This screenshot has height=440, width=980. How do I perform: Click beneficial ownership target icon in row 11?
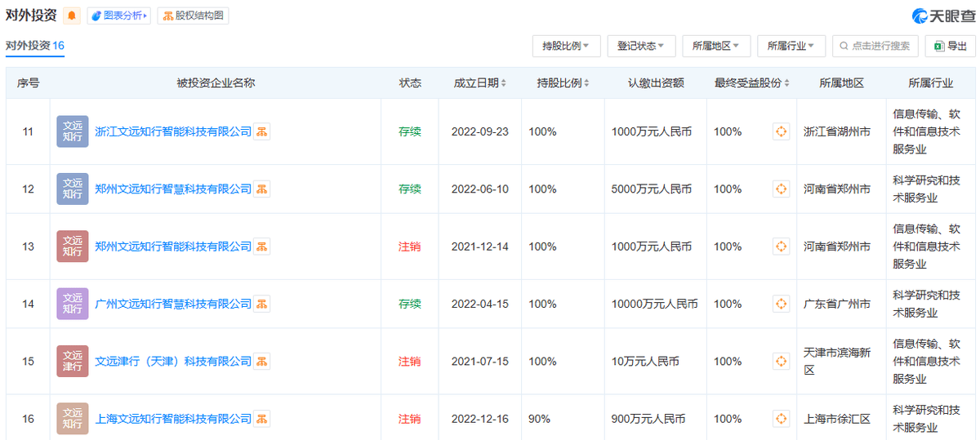tap(781, 131)
